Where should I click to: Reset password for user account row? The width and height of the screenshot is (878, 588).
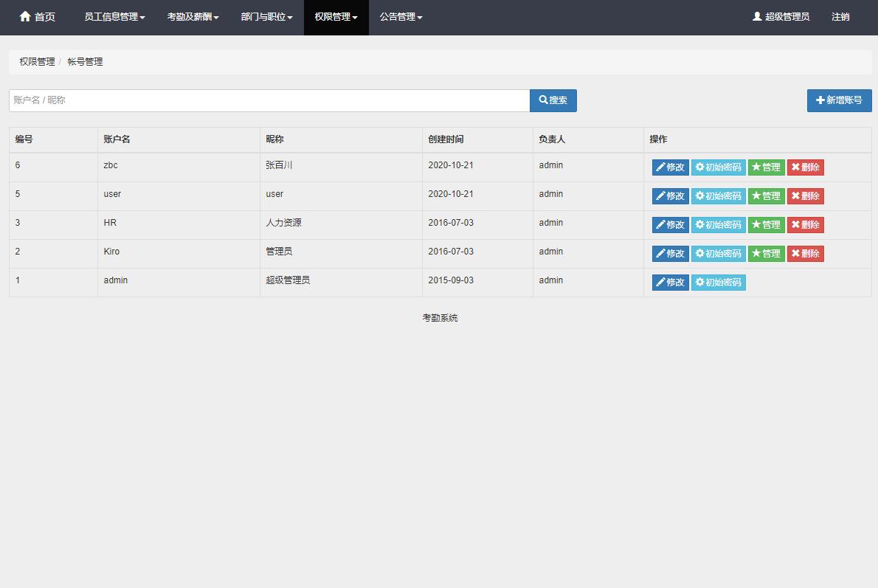tap(718, 196)
